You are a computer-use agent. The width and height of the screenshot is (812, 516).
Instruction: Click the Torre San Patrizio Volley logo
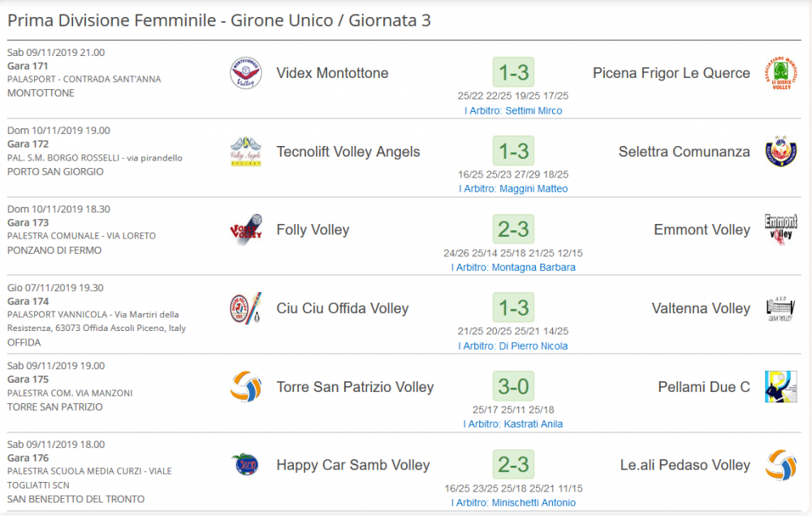245,387
